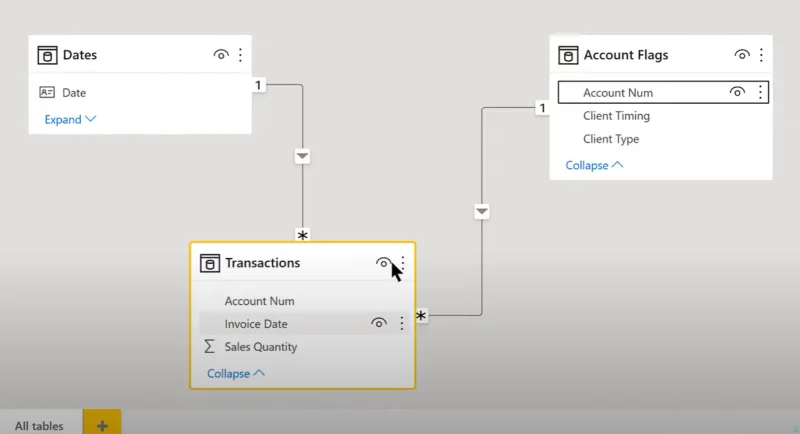
Task: Click the asterisk marker beside Invoice Date
Action: [421, 316]
